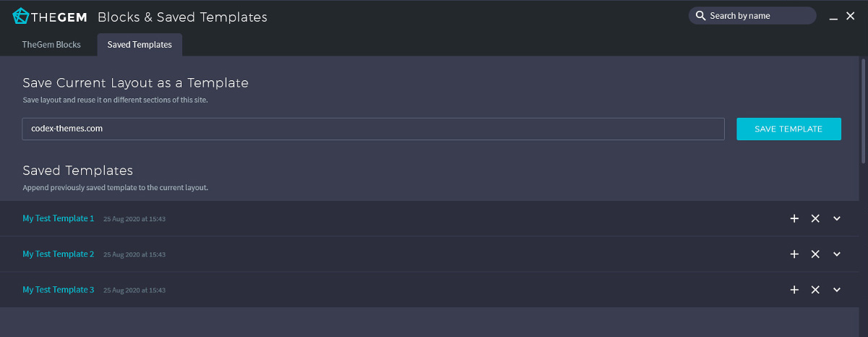Click the search magnifier icon

click(x=700, y=16)
